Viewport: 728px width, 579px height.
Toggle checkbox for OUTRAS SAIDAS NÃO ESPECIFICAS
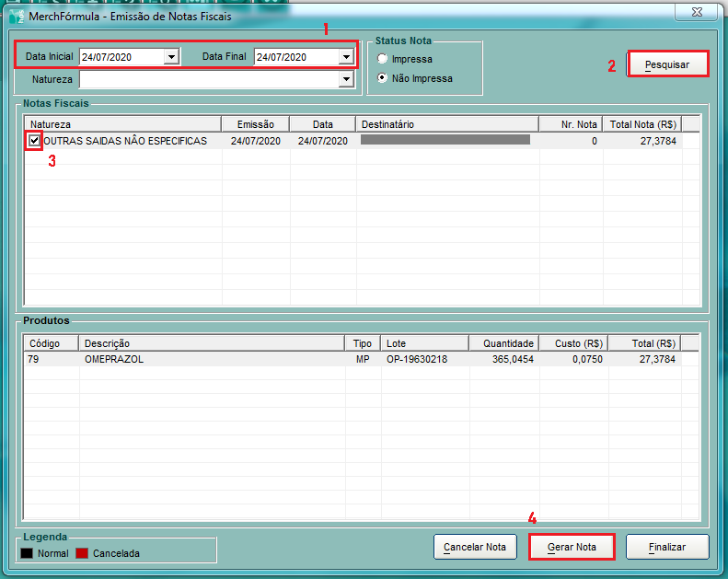[35, 141]
